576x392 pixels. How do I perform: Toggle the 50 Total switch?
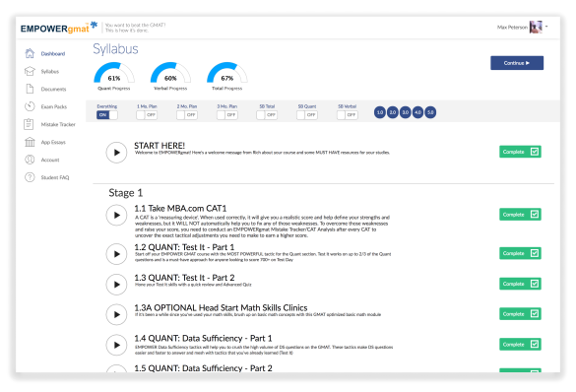(x=267, y=115)
